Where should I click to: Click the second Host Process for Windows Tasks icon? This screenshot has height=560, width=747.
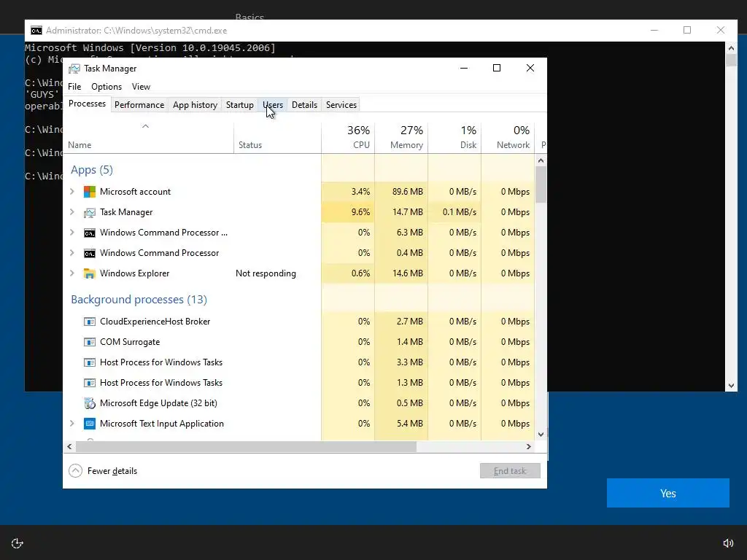click(89, 383)
